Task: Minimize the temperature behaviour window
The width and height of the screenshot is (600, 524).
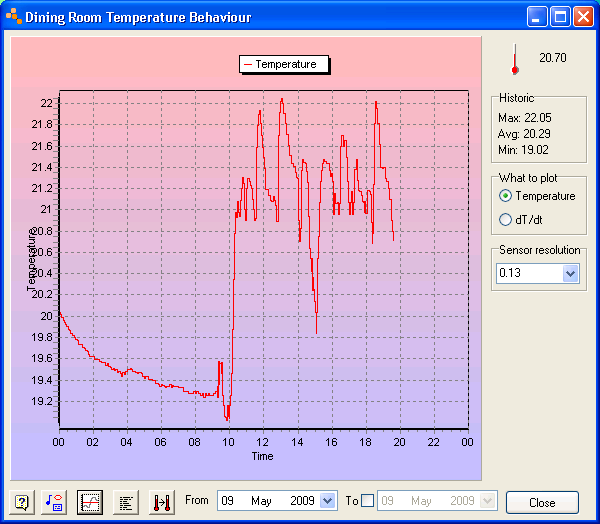Action: click(538, 17)
